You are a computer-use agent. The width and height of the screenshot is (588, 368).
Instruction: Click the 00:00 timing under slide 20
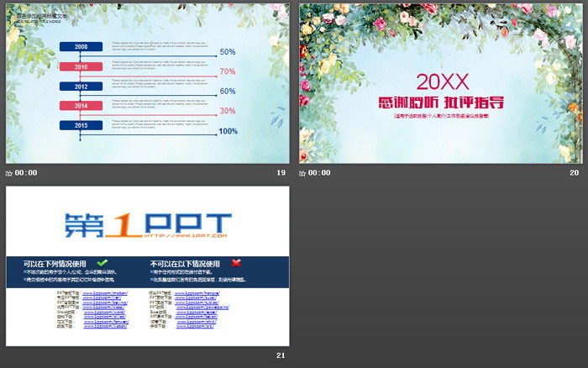point(319,173)
